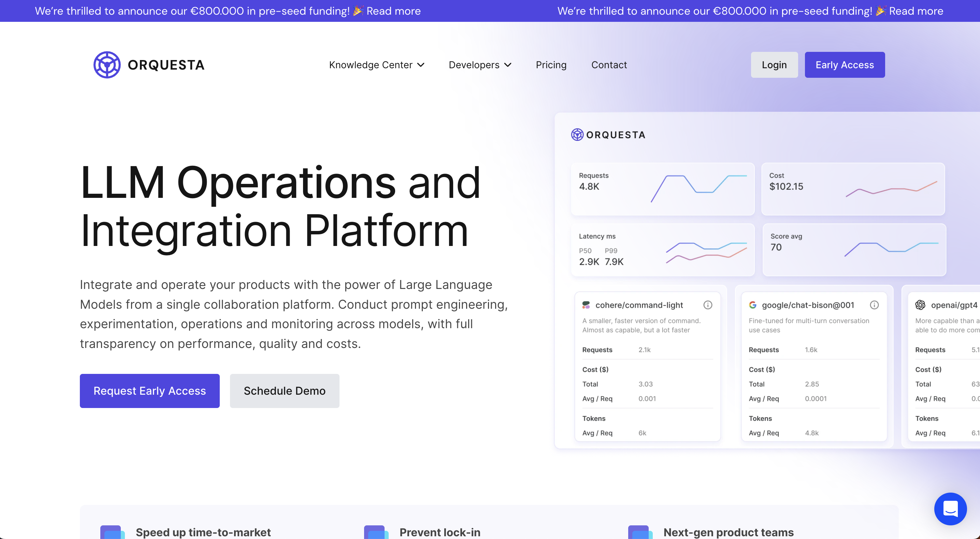This screenshot has height=539, width=980.
Task: Click cohere card Requests value 2.1k
Action: pos(645,350)
